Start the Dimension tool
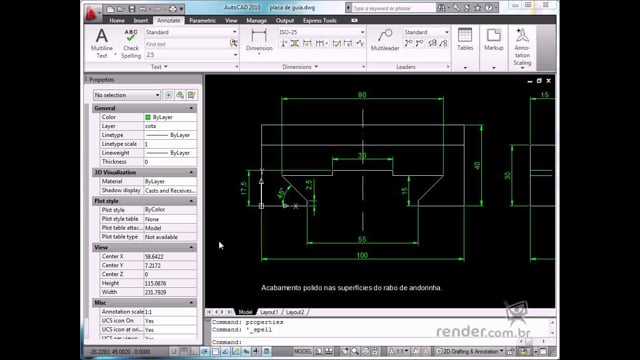 259,41
